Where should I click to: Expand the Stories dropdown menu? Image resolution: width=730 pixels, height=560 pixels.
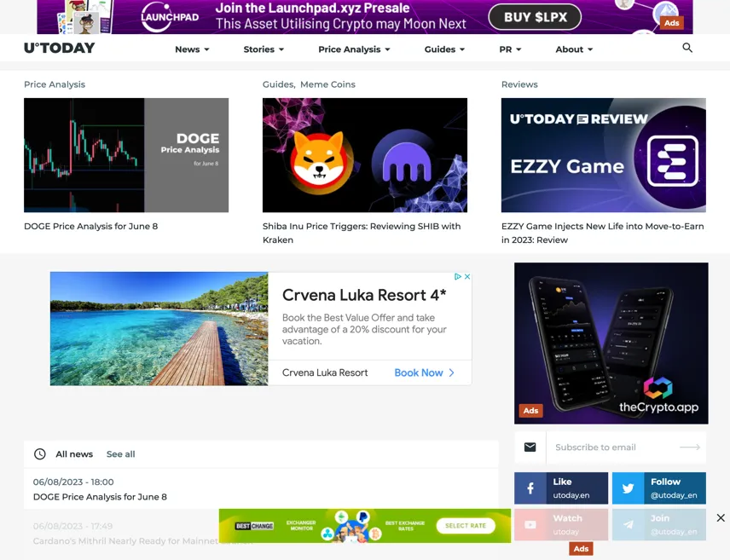tap(264, 49)
